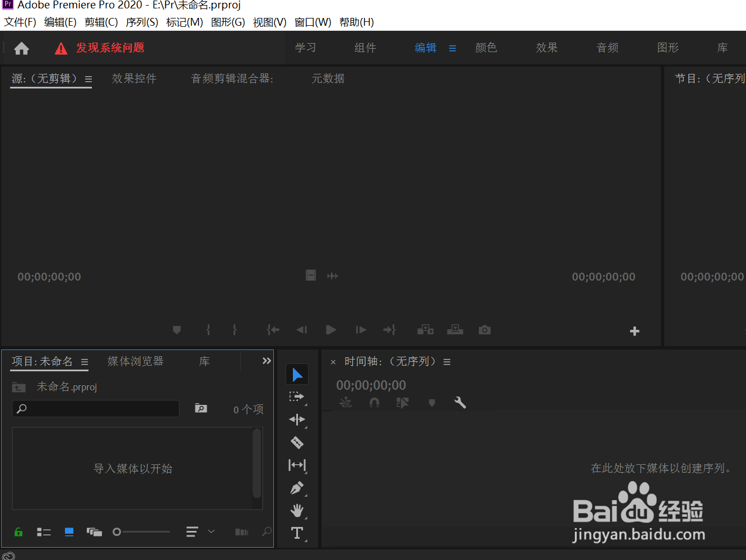Screen dimensions: 746x560
Task: Add Marker shield icon in timeline
Action: click(x=432, y=403)
